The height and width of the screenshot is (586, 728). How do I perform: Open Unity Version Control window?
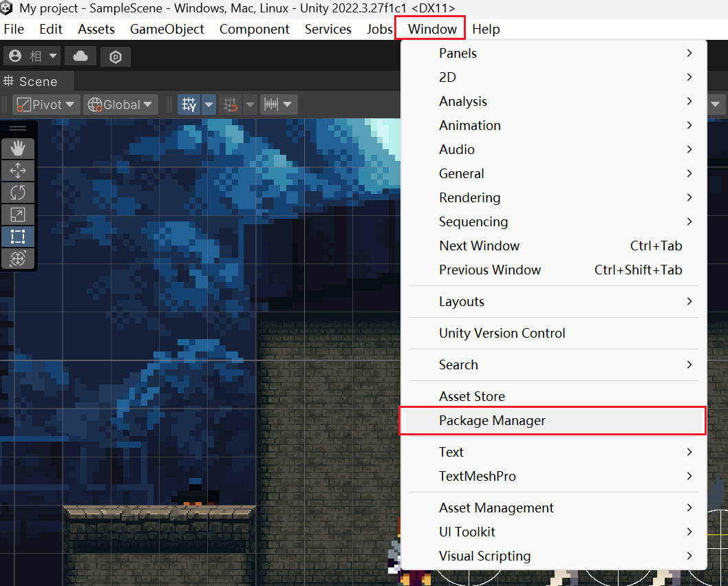coord(553,333)
